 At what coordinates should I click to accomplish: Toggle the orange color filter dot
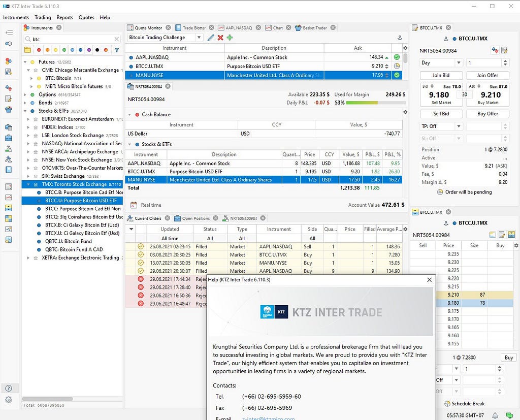click(x=47, y=50)
